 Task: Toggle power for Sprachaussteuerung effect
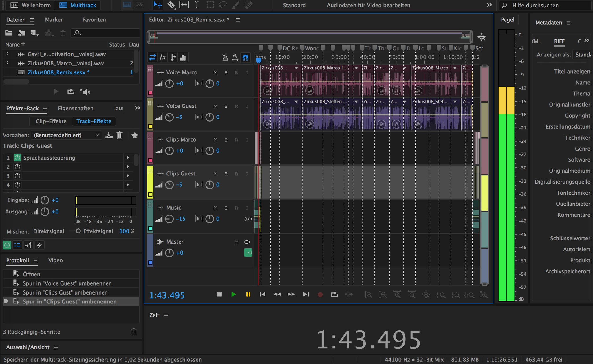17,158
